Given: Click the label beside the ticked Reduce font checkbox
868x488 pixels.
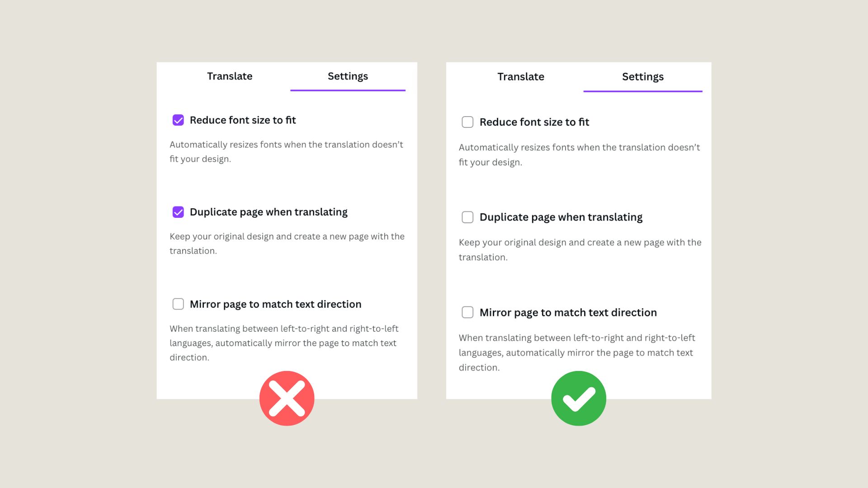Looking at the screenshot, I should (243, 120).
